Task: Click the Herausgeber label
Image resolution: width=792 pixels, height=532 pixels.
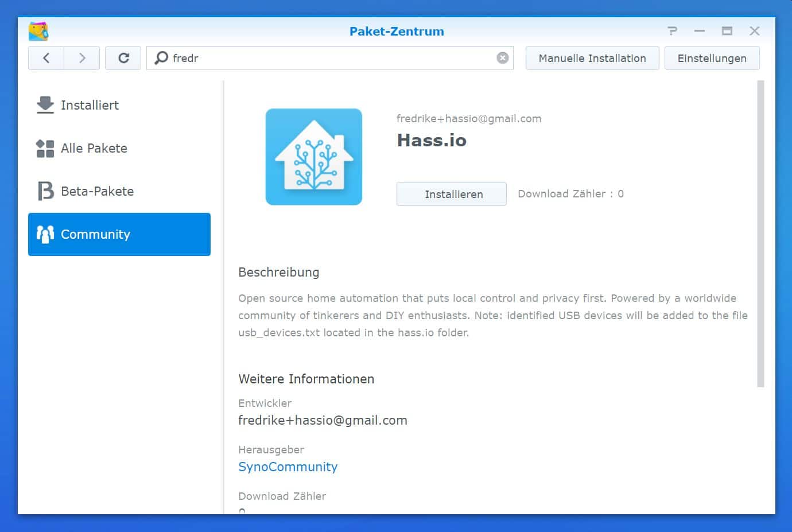Action: [271, 449]
